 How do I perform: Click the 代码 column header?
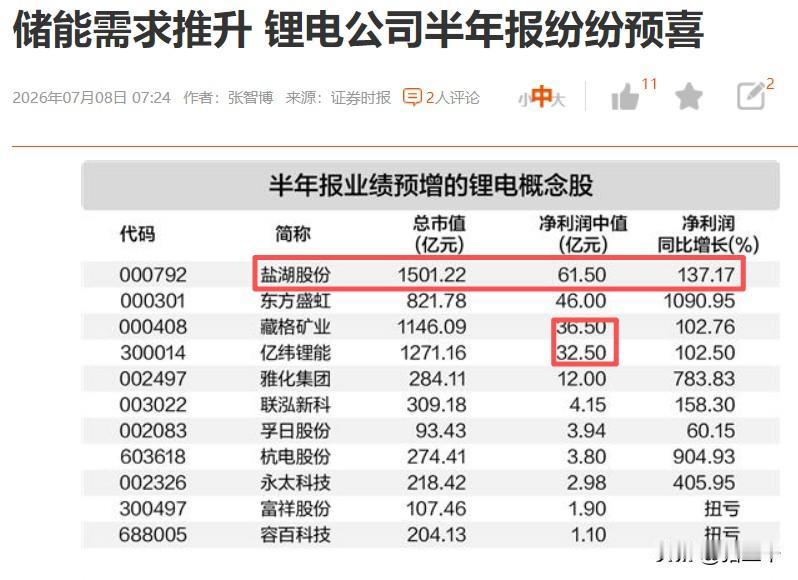pyautogui.click(x=137, y=234)
